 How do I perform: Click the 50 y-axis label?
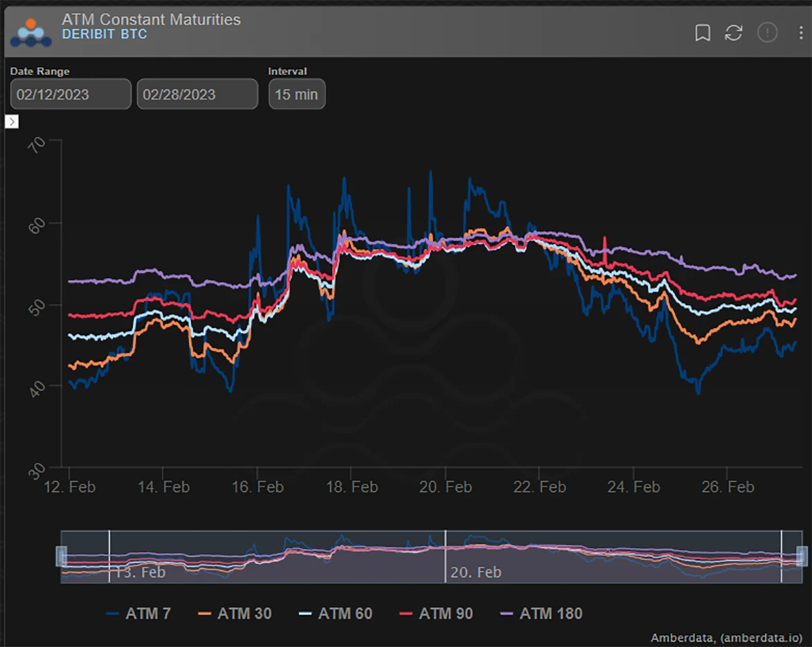click(37, 307)
